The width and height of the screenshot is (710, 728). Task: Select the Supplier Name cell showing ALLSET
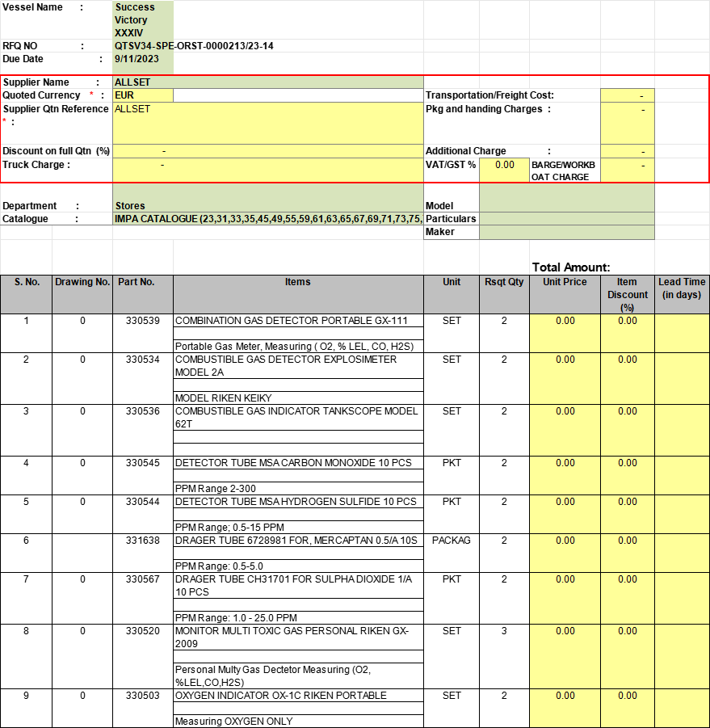(x=267, y=82)
